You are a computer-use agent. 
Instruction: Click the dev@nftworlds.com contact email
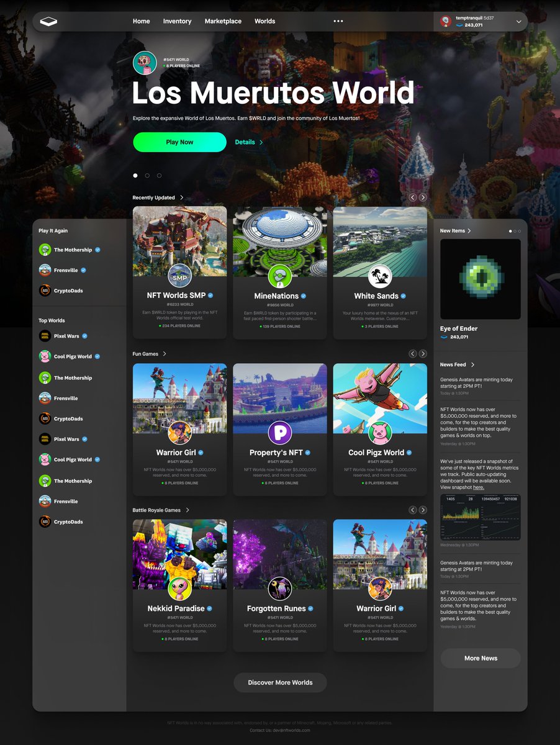(291, 730)
